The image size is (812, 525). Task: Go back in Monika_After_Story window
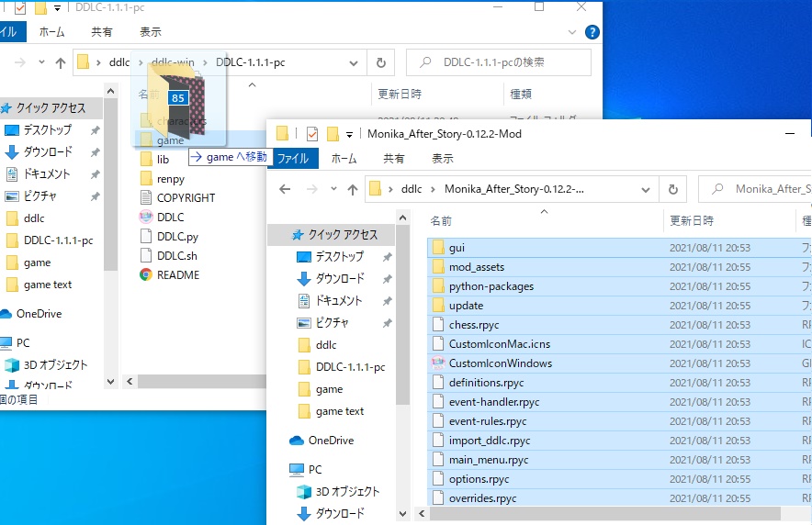285,189
